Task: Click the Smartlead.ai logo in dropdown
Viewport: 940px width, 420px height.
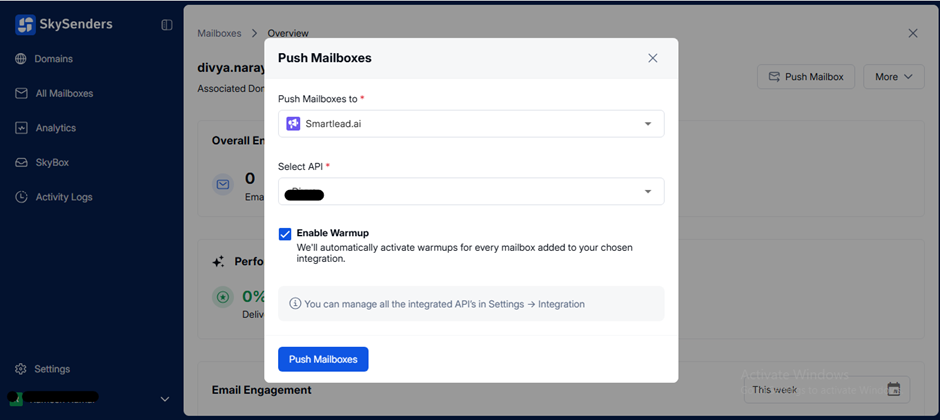Action: tap(293, 123)
